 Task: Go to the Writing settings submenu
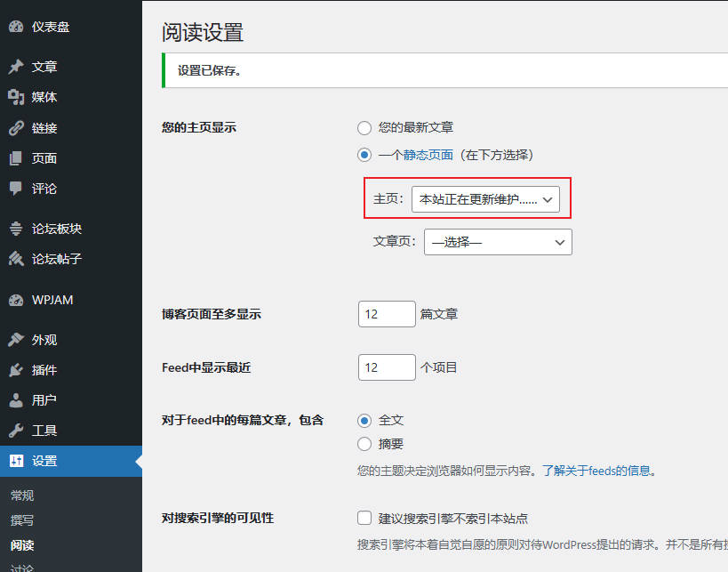22,520
